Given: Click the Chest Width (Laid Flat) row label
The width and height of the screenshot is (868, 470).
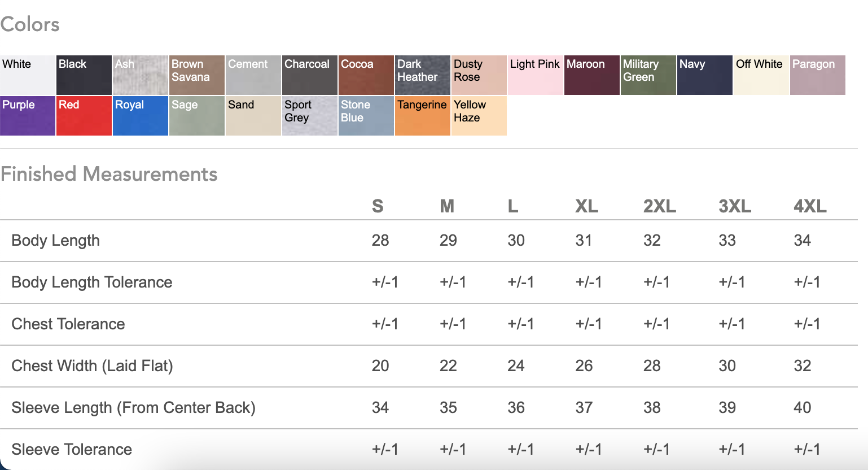Looking at the screenshot, I should coord(92,366).
